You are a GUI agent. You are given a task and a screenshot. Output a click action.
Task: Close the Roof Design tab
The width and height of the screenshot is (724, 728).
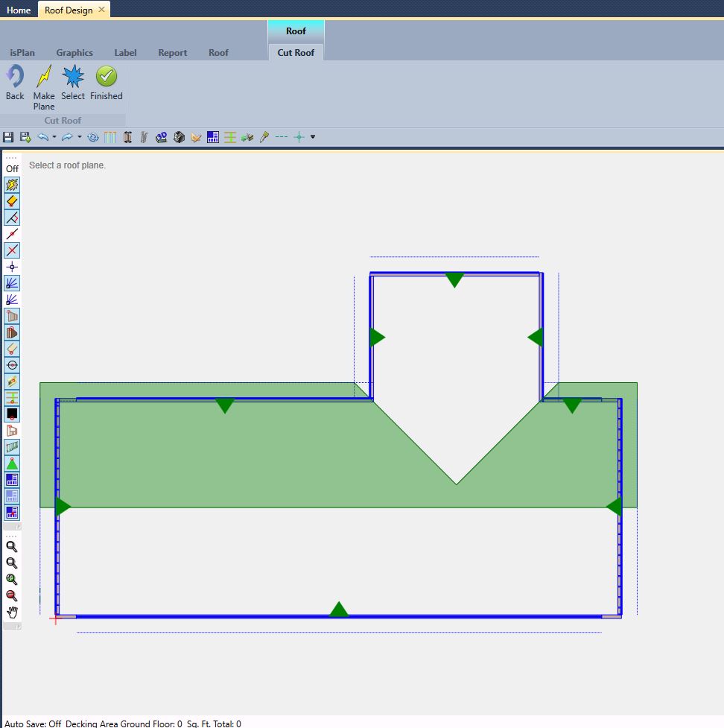tap(102, 10)
